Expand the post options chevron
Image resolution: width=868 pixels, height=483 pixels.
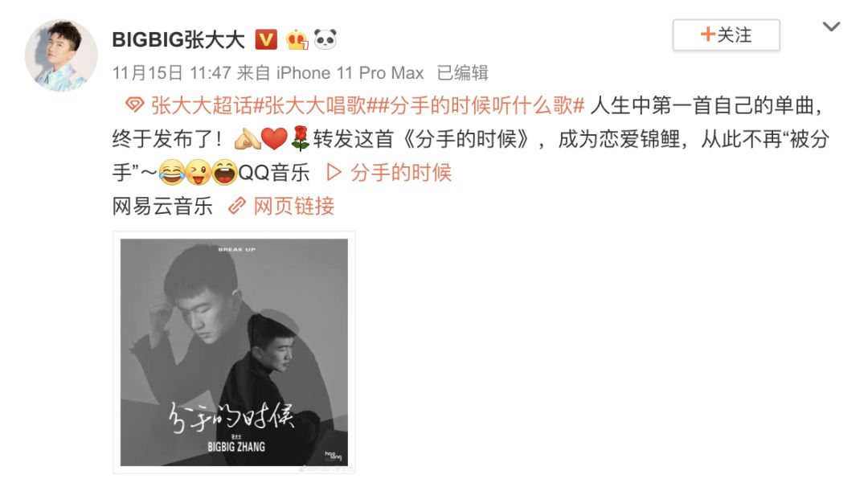tap(831, 27)
